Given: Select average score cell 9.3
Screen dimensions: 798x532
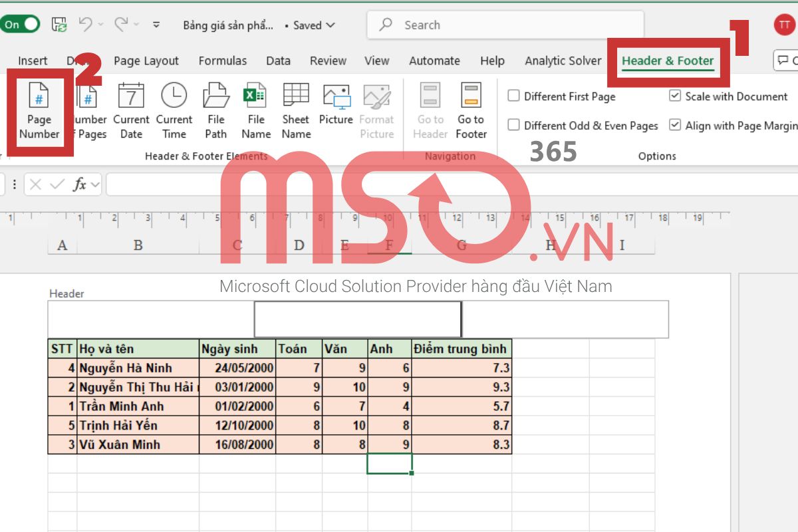Looking at the screenshot, I should (x=462, y=387).
